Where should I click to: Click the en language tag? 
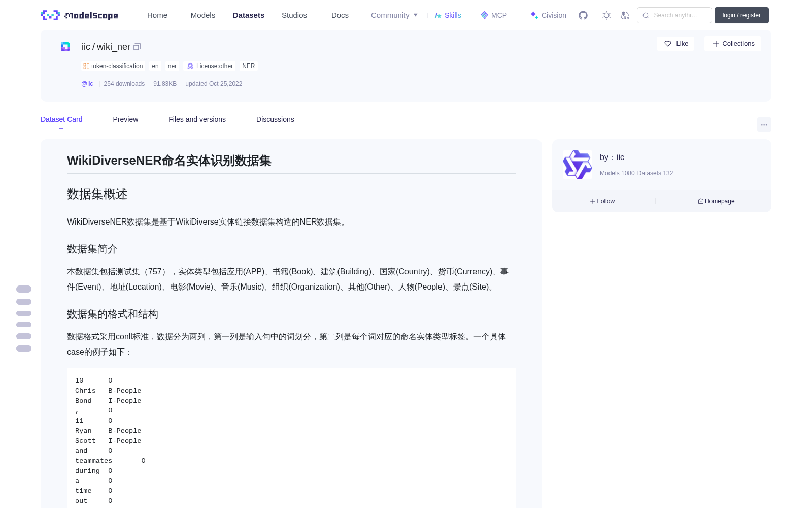tap(155, 66)
